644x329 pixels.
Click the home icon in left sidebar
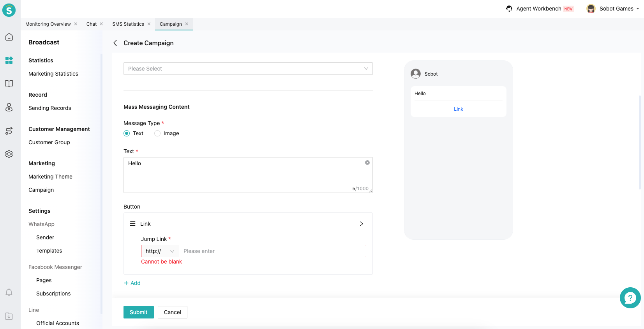(x=9, y=37)
